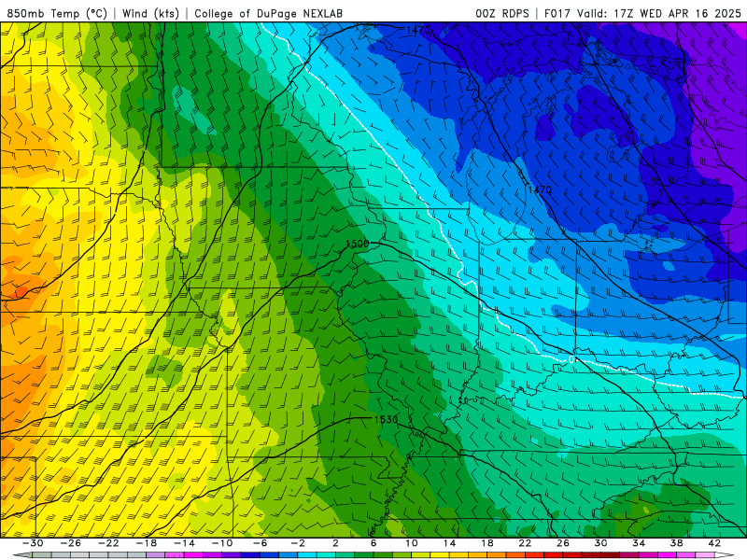Click the 'F017 Valid: 17Z WED APR 16 2025' text

642,13
